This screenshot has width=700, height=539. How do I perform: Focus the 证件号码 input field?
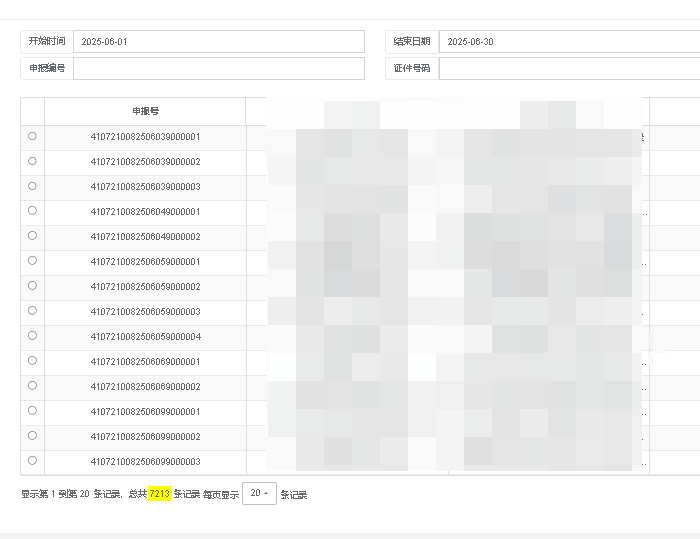tap(570, 68)
